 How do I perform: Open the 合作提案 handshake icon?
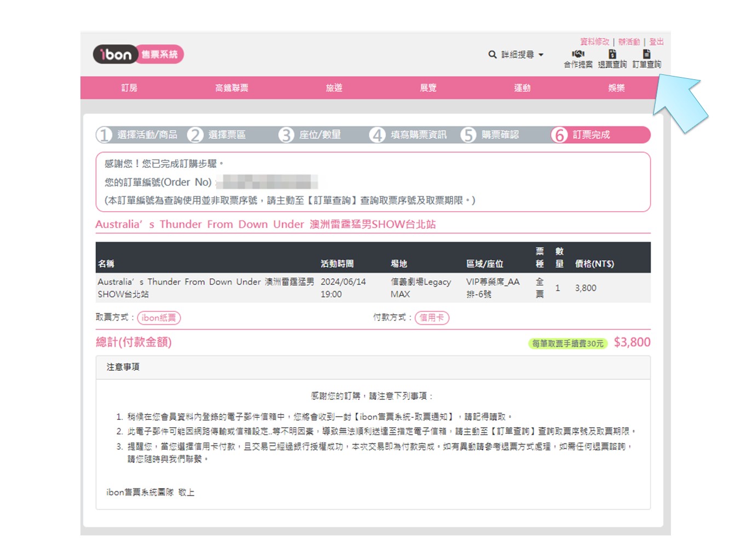pyautogui.click(x=578, y=54)
